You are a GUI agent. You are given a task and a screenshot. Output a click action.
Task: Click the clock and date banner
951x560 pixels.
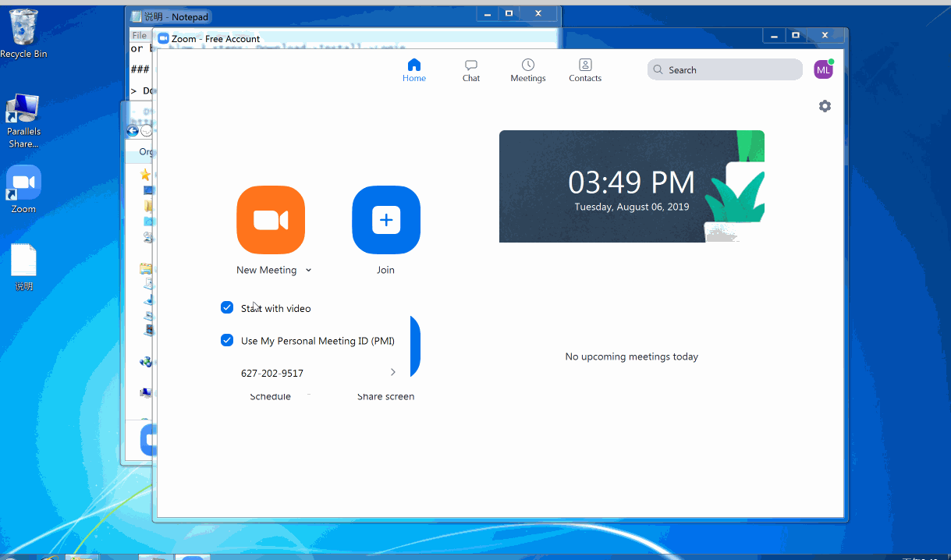pyautogui.click(x=631, y=186)
